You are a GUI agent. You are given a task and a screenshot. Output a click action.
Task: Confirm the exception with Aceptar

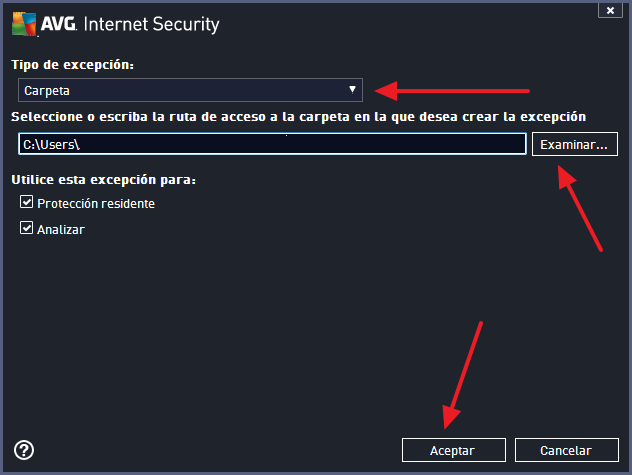pyautogui.click(x=453, y=450)
